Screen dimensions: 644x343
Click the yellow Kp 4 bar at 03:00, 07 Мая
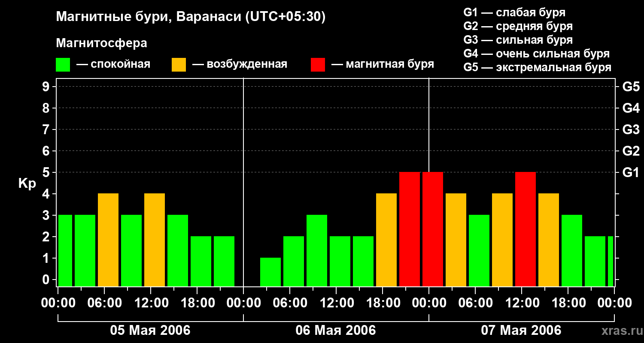pyautogui.click(x=456, y=240)
